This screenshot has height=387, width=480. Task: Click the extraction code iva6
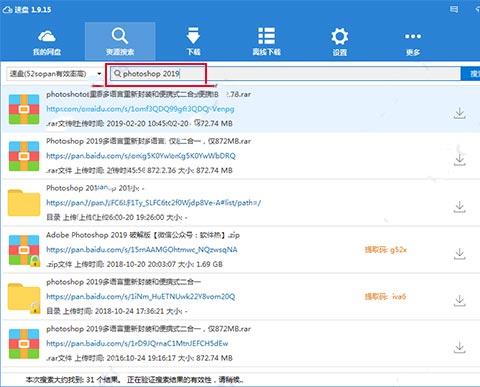coord(385,296)
